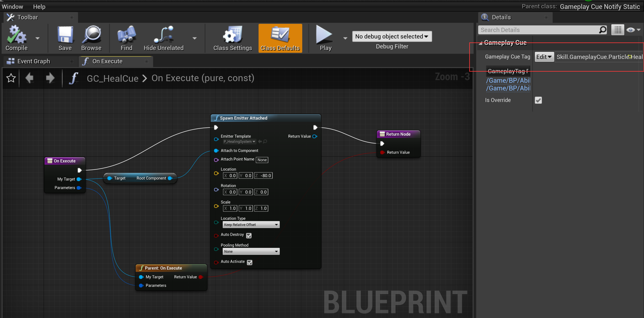644x318 pixels.
Task: Toggle Hide Unrelated nodes
Action: pyautogui.click(x=163, y=37)
